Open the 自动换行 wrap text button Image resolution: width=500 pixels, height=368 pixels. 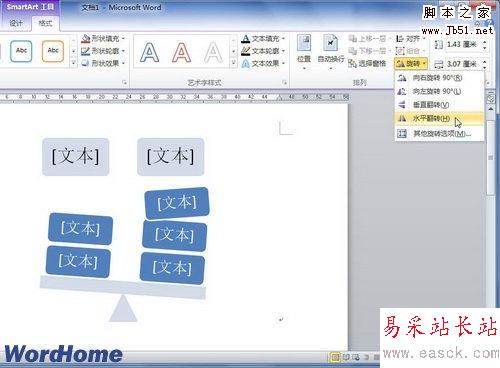(331, 52)
